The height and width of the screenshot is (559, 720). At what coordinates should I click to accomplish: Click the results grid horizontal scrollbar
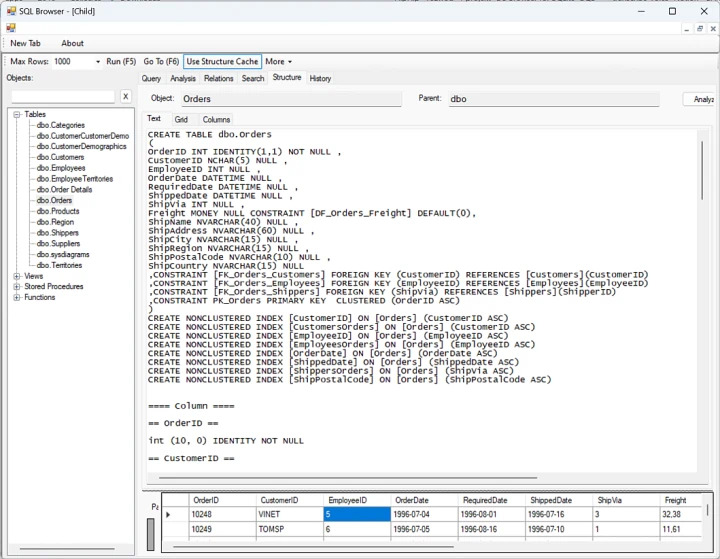313,547
